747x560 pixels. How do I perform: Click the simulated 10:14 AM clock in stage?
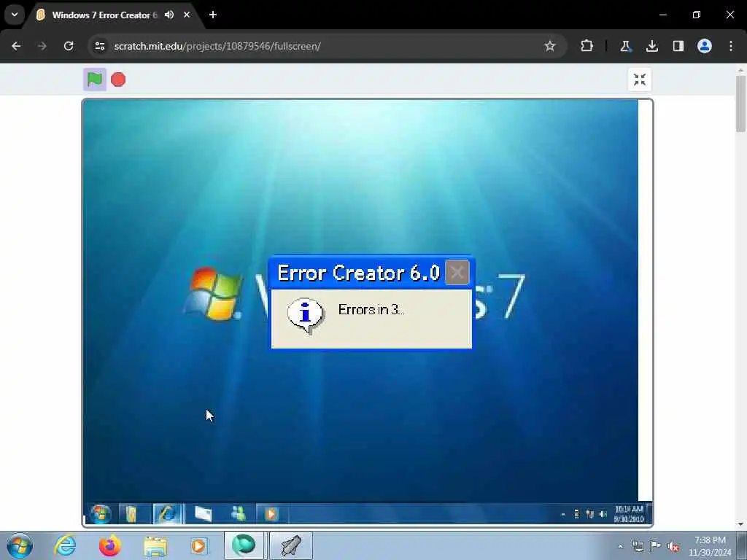(629, 514)
